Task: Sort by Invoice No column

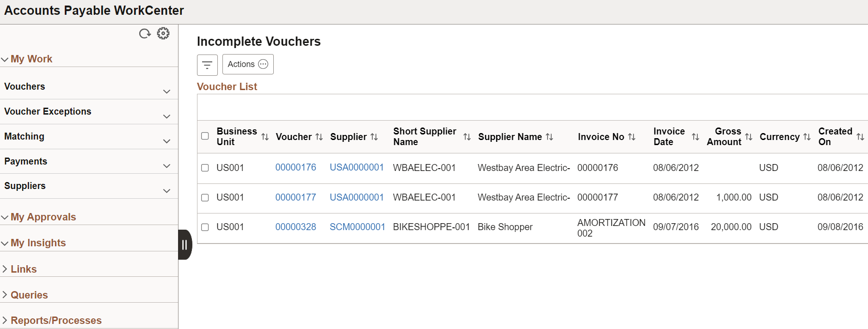Action: 632,137
